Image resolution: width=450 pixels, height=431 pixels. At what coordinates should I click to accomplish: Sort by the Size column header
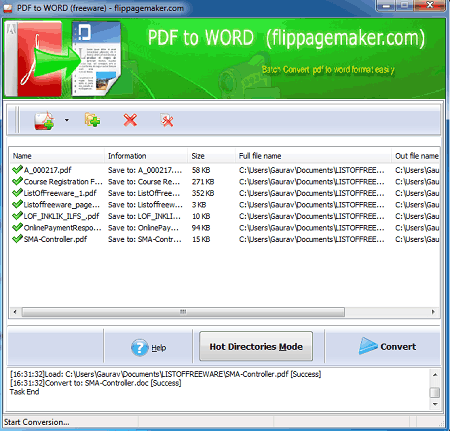coord(211,156)
